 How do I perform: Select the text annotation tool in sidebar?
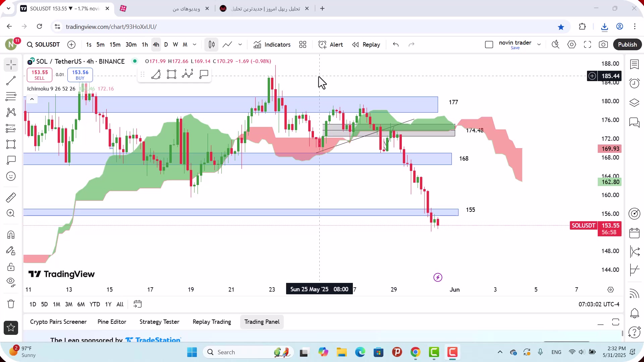11,160
